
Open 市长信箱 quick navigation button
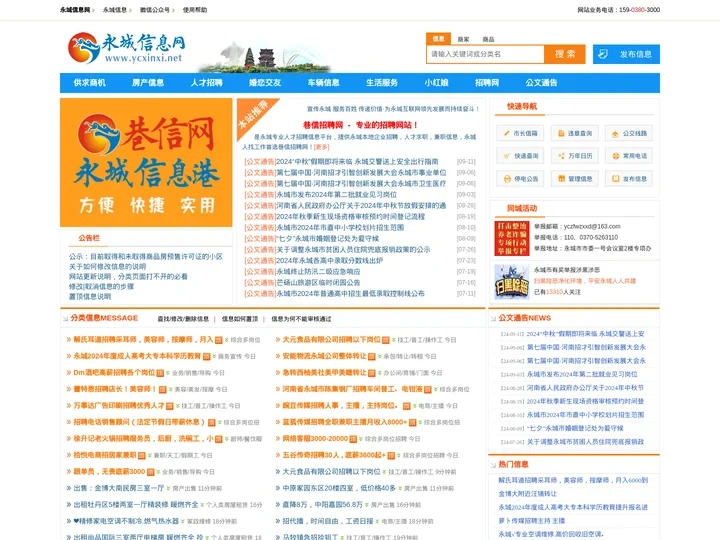(x=520, y=133)
